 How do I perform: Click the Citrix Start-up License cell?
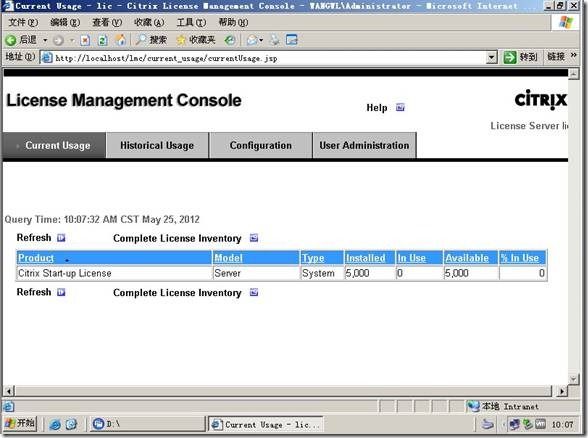[x=114, y=273]
